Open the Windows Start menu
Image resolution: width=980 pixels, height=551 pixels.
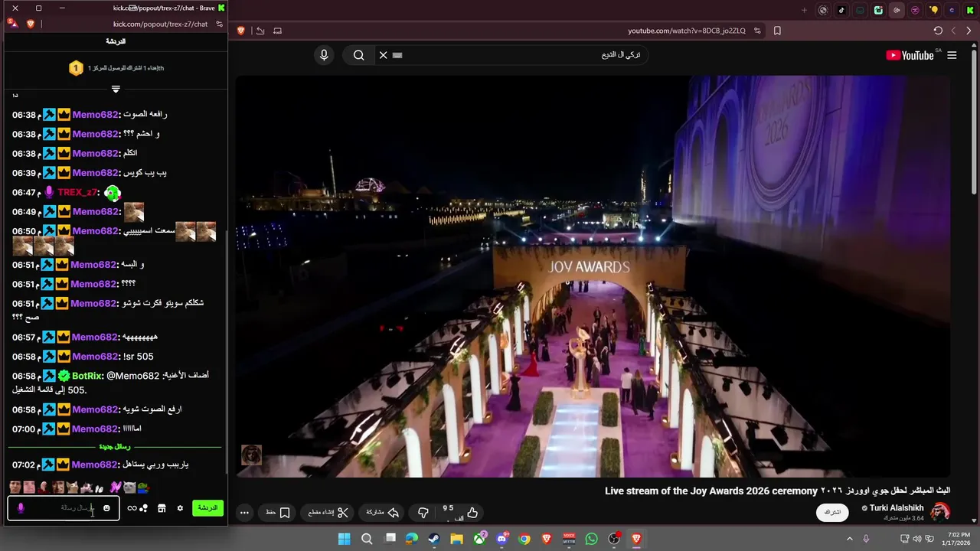pyautogui.click(x=344, y=539)
